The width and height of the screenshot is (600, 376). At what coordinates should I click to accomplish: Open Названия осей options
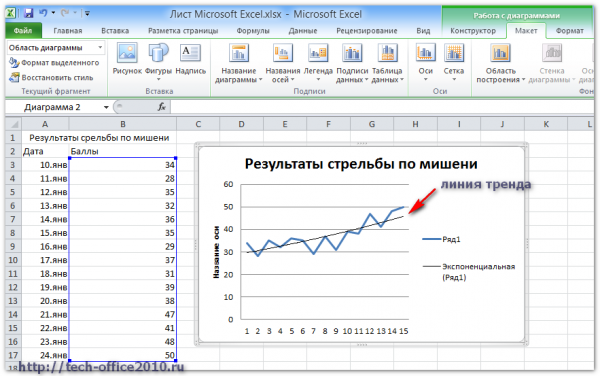283,63
